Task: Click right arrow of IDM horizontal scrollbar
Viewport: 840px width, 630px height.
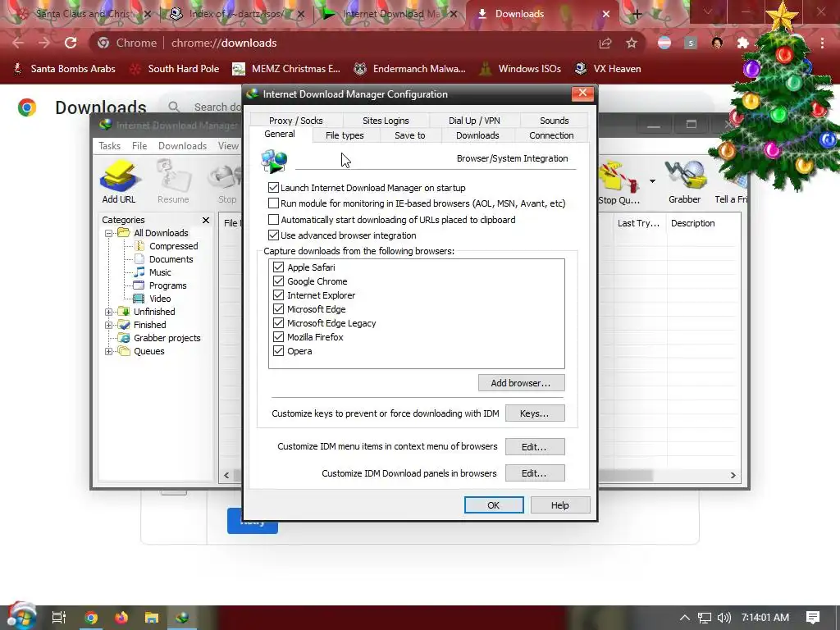Action: click(x=733, y=475)
